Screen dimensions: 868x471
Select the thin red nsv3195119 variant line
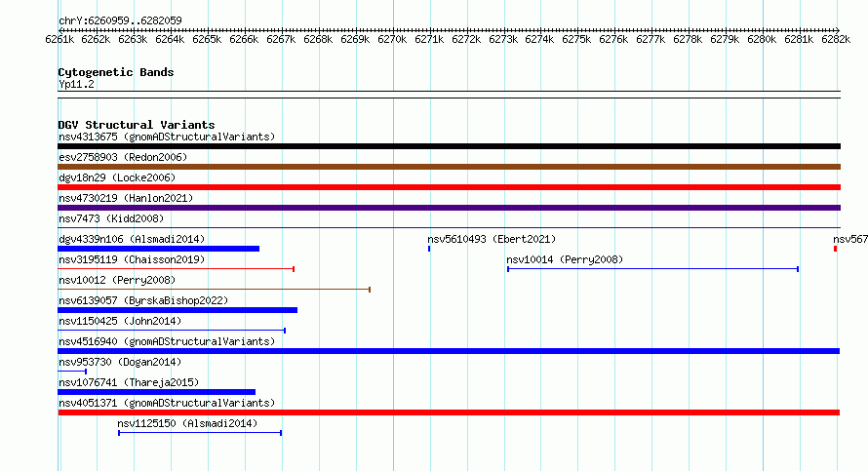coord(176,269)
